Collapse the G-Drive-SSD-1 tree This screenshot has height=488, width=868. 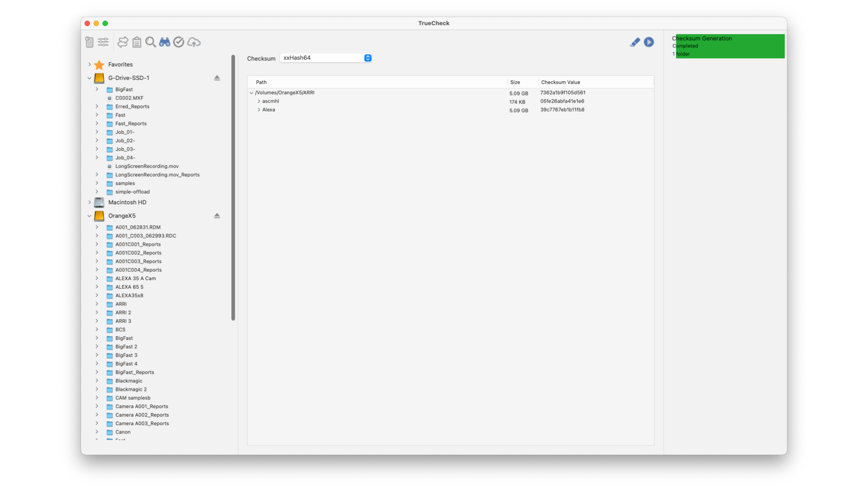[x=90, y=78]
